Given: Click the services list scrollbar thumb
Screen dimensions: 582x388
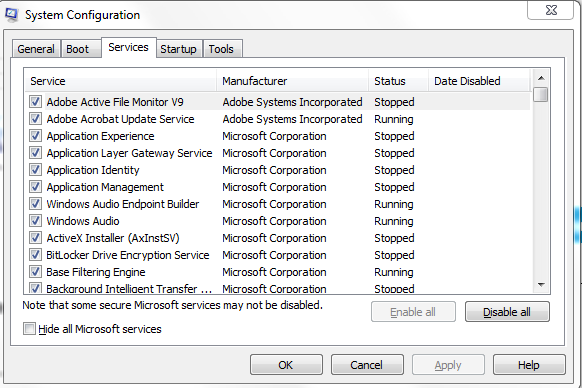Looking at the screenshot, I should (541, 94).
